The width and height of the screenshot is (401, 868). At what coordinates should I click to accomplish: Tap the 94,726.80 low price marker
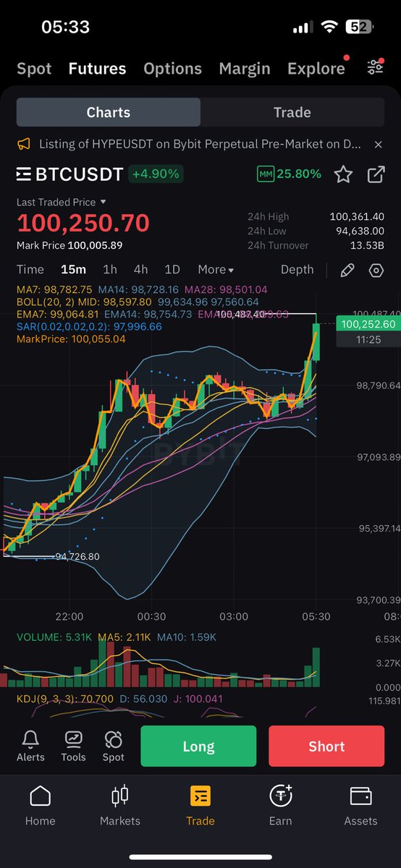pos(77,556)
